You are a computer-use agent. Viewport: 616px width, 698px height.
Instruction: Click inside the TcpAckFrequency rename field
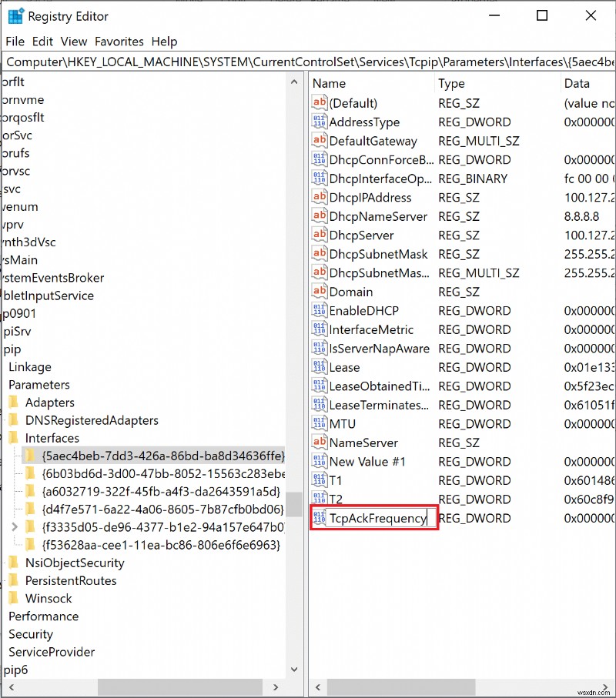(380, 518)
